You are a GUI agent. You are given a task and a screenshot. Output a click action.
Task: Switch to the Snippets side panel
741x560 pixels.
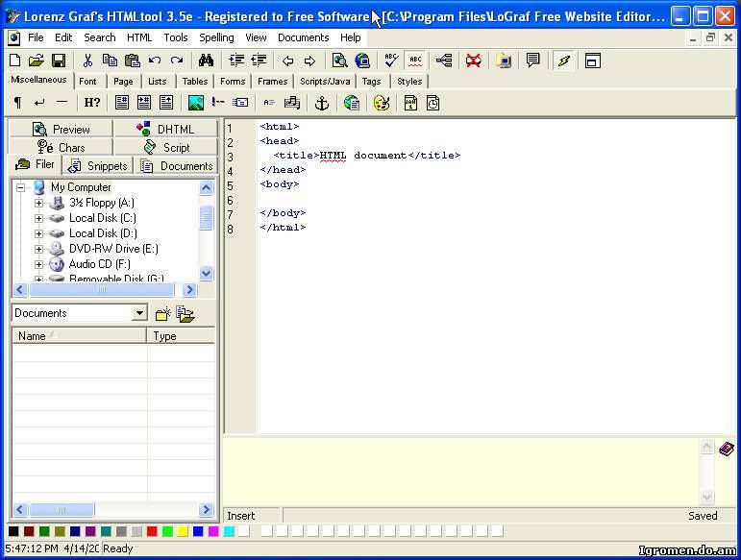[98, 166]
